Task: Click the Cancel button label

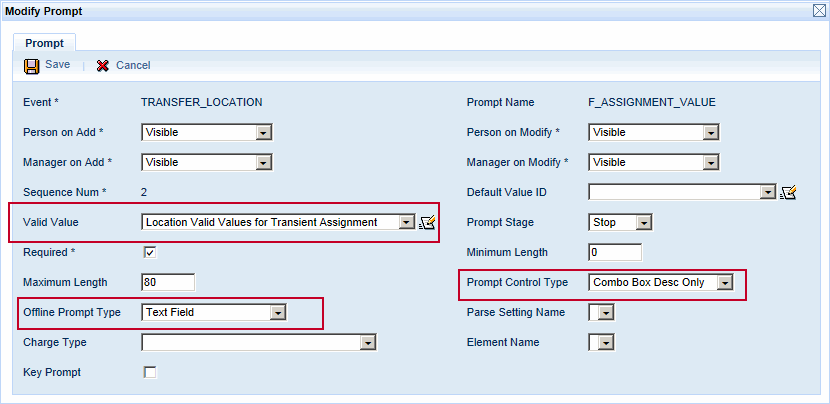Action: tap(133, 65)
